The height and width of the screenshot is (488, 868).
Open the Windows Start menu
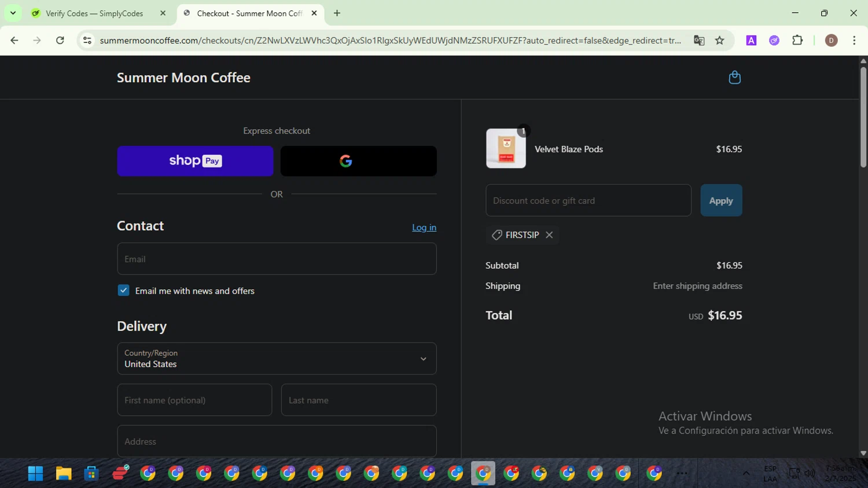(x=35, y=474)
